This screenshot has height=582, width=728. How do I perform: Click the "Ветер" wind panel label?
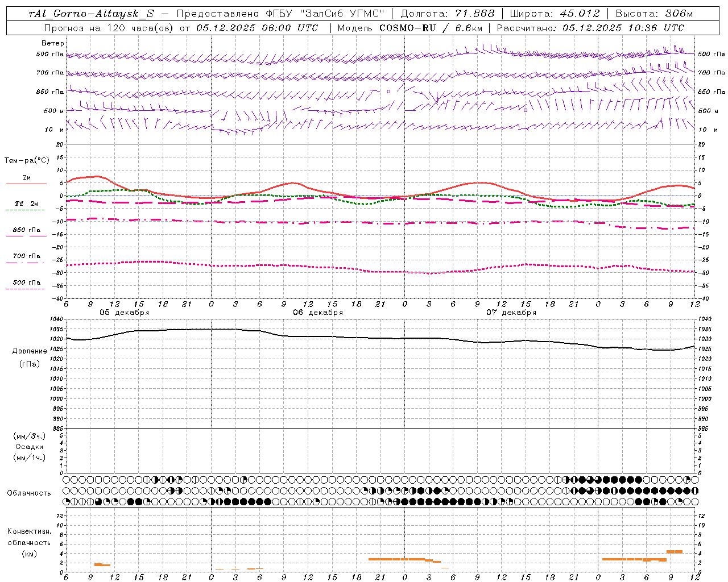click(53, 43)
